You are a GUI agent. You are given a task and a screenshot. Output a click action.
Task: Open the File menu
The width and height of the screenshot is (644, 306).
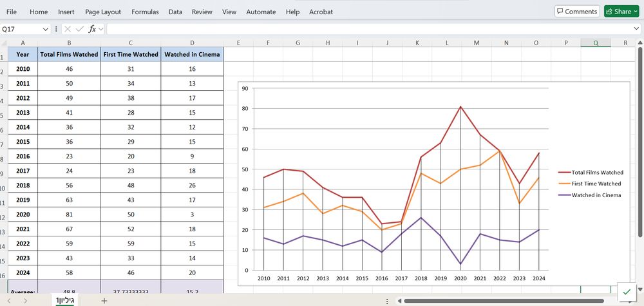[12, 12]
